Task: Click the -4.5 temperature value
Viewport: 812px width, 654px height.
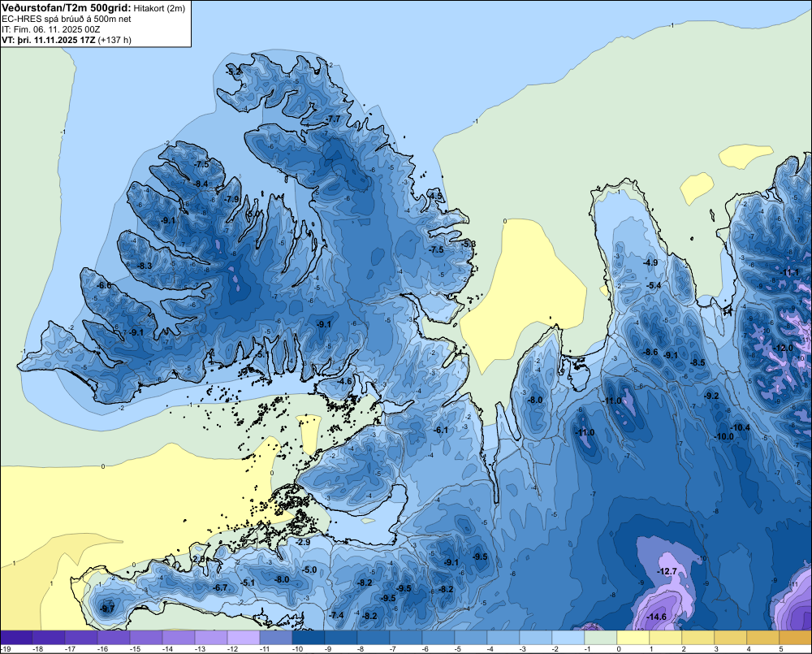Action: click(435, 196)
